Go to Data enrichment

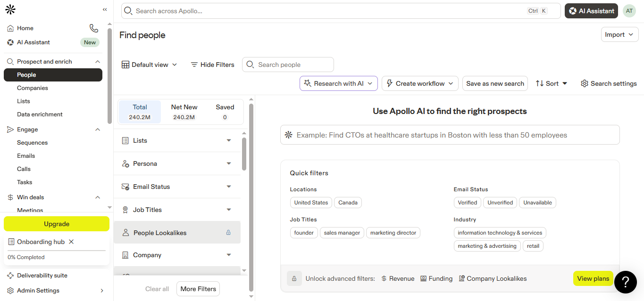pos(40,114)
